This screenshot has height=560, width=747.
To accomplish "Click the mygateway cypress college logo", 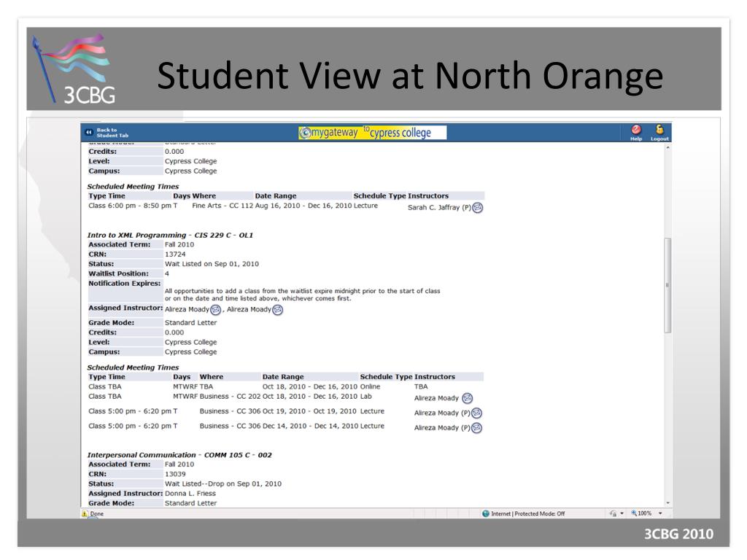I will click(x=373, y=133).
